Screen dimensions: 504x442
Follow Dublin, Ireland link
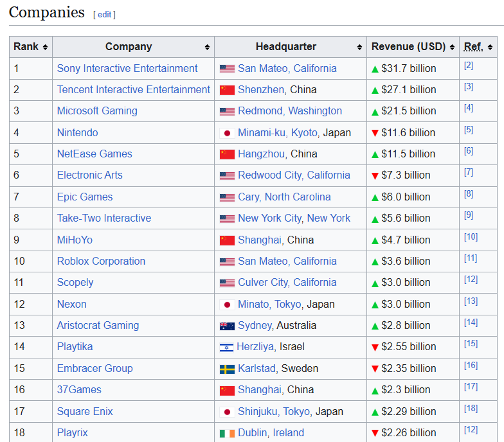point(271,433)
